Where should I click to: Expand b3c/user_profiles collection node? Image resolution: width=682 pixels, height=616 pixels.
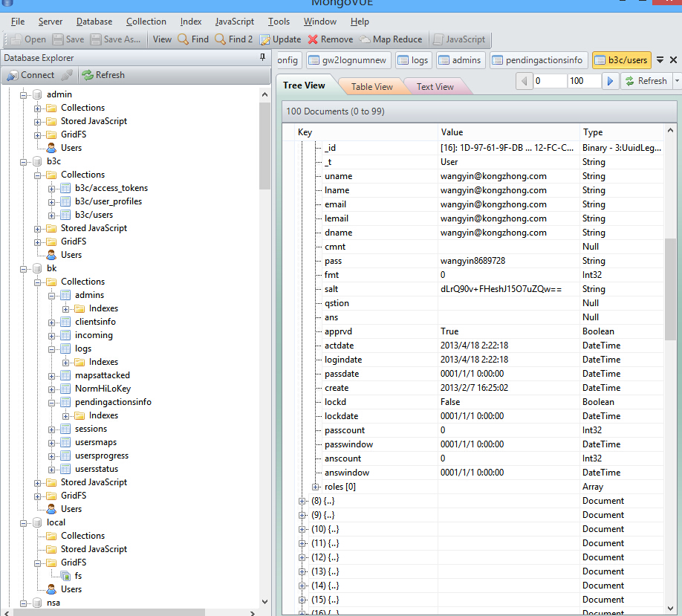(x=51, y=202)
